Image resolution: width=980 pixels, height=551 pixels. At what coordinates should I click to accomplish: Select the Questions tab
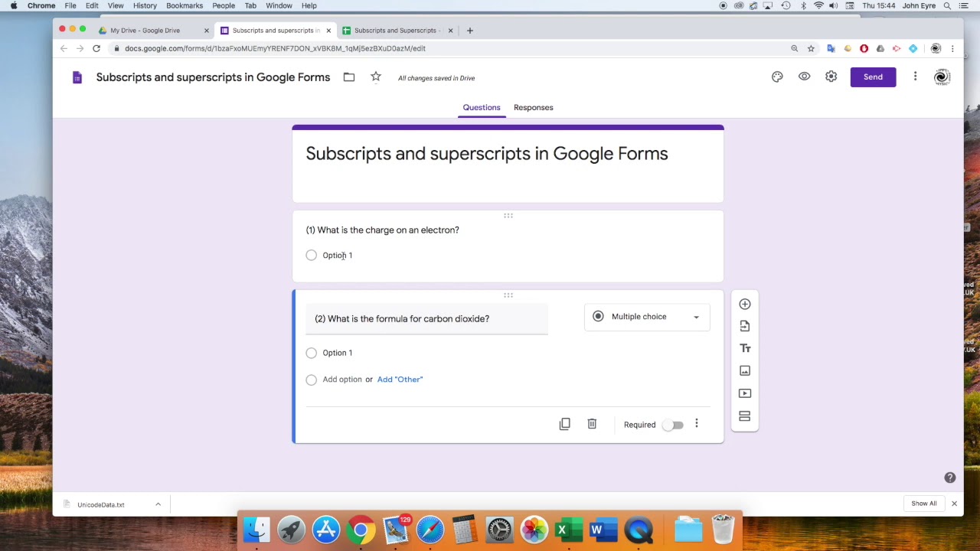click(x=482, y=107)
